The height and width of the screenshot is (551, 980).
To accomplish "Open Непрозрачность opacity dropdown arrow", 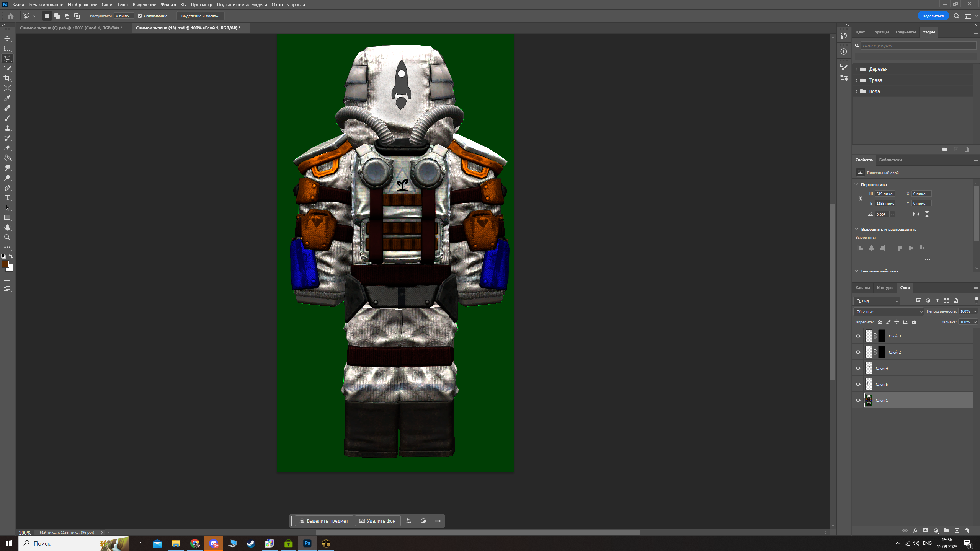I will (975, 311).
